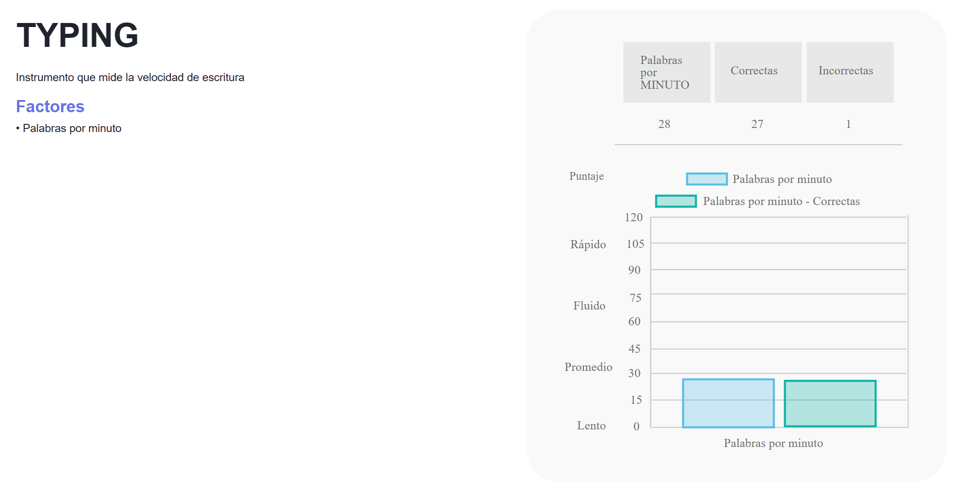Open the Factores heading link
Image resolution: width=980 pixels, height=497 pixels.
point(50,106)
